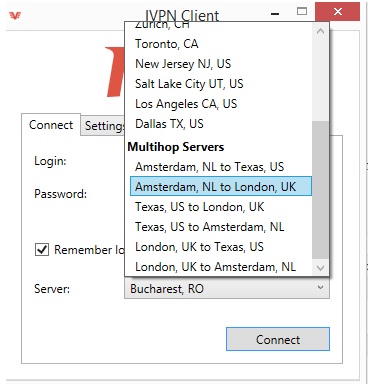Screen dimensions: 374x387
Task: Click the Connect button
Action: 278,339
